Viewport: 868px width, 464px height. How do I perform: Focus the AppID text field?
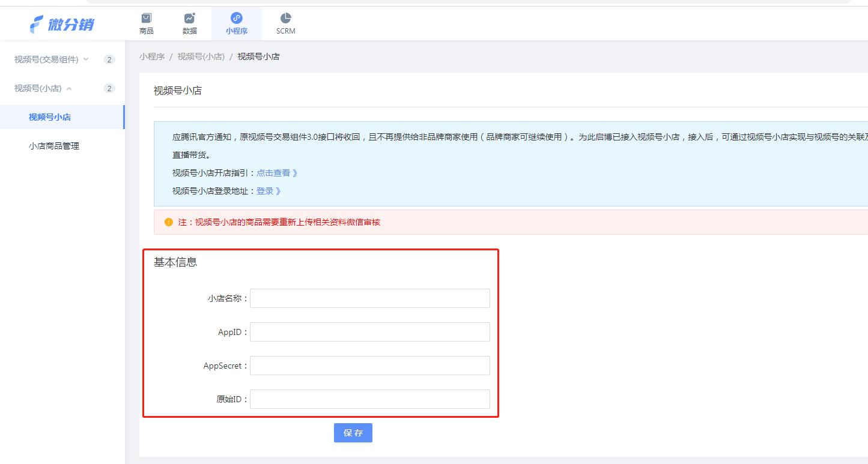tap(369, 332)
